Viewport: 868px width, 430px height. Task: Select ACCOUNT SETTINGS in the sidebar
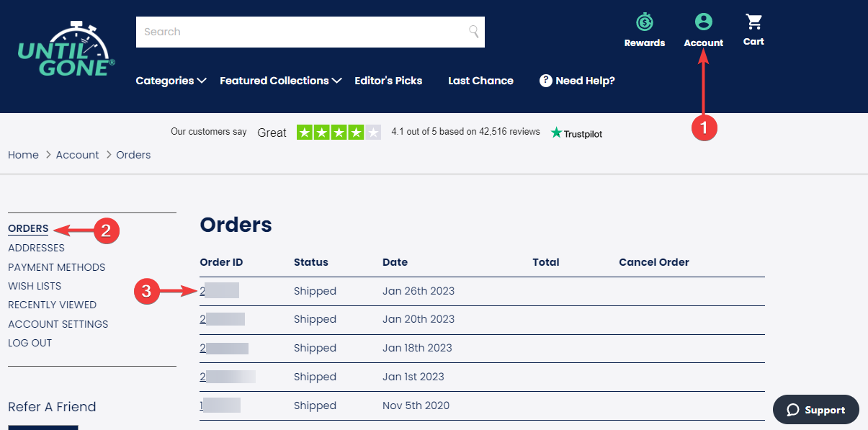tap(58, 324)
